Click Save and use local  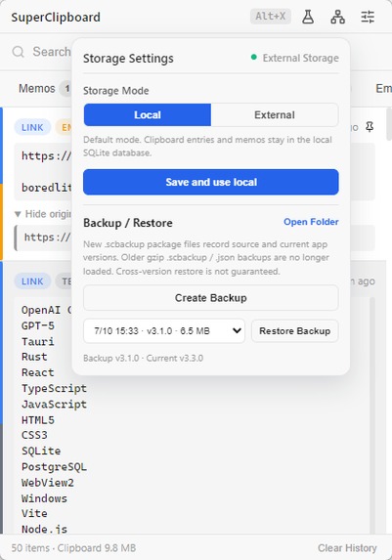[x=211, y=182]
